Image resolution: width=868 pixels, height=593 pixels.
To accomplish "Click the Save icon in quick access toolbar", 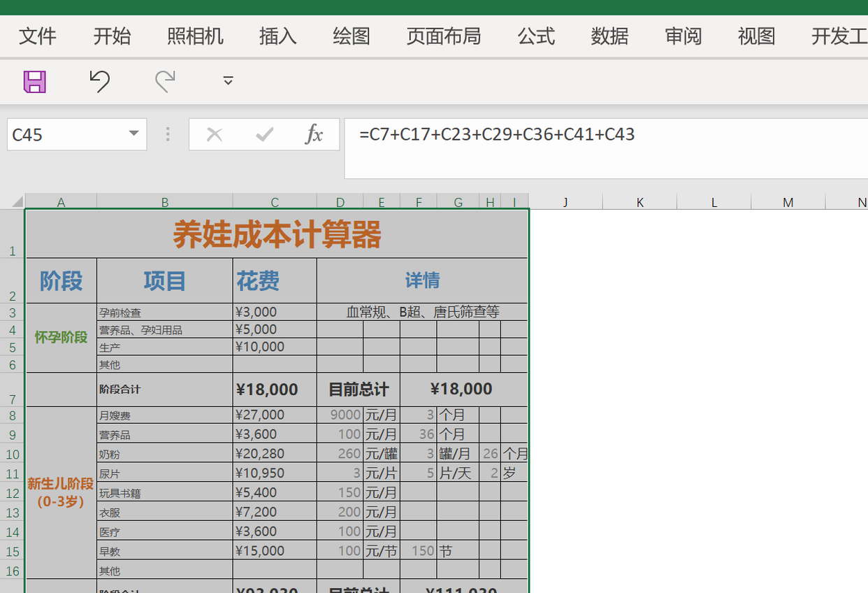I will (35, 81).
